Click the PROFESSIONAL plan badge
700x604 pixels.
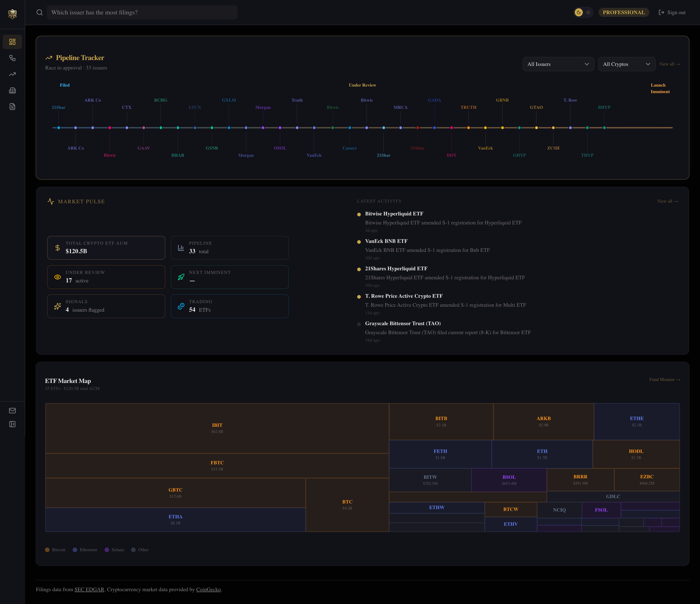(624, 13)
